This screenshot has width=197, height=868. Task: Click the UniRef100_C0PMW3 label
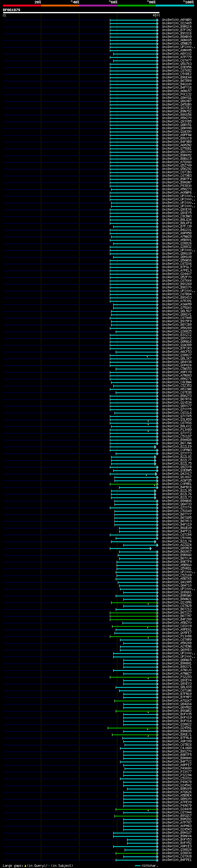[x=177, y=450]
